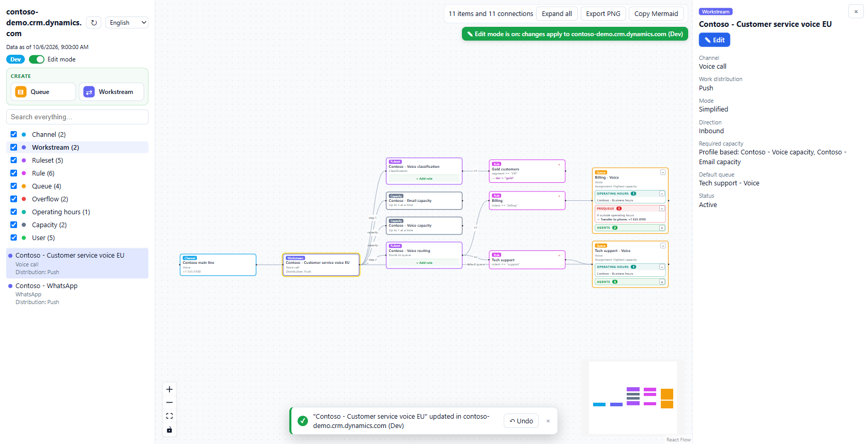Uncheck the Capacity (2) filter checkbox

(x=14, y=225)
